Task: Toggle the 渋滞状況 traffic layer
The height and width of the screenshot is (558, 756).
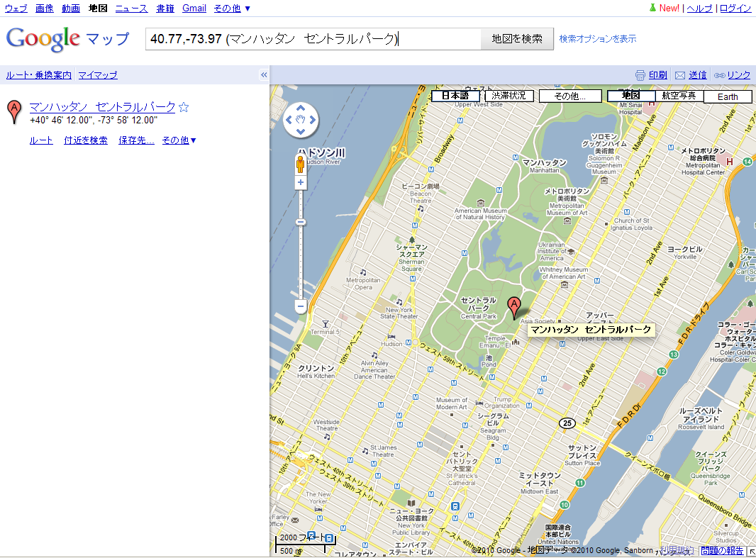Action: [x=508, y=96]
